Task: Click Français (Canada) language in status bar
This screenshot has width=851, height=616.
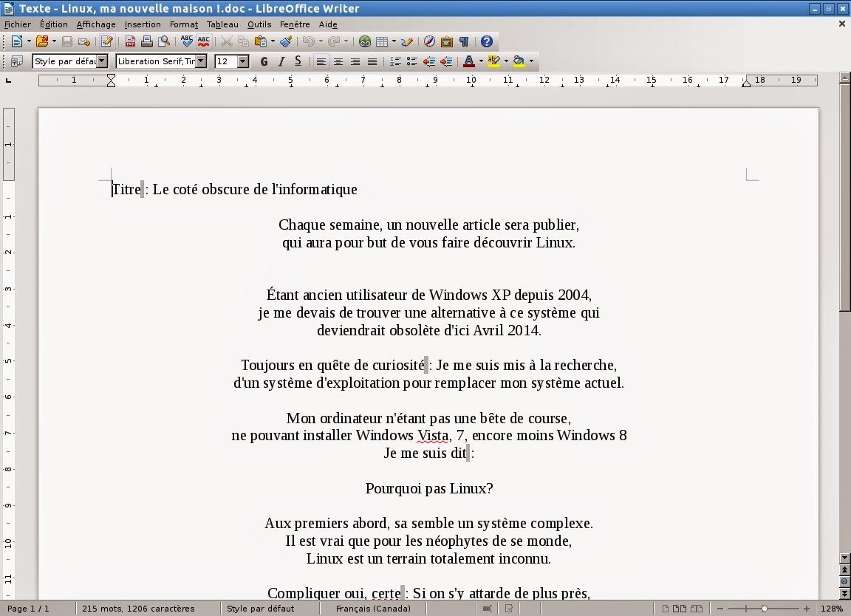Action: 373,609
